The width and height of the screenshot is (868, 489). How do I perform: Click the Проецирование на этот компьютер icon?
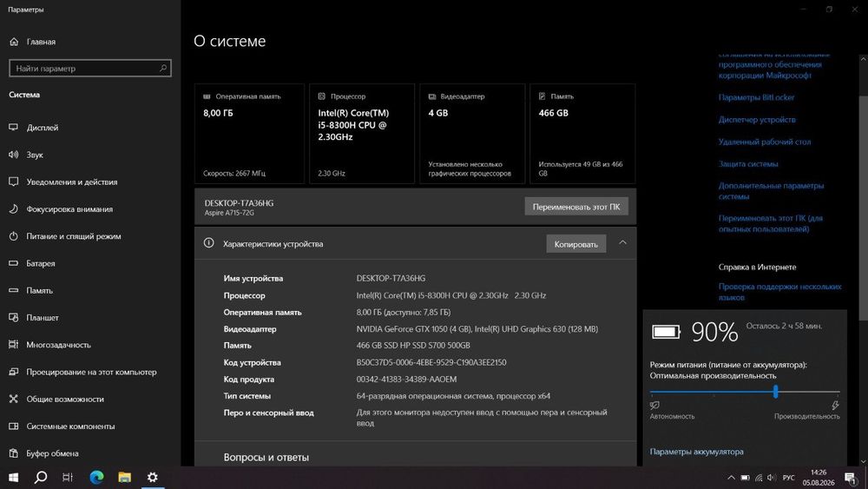tap(14, 372)
